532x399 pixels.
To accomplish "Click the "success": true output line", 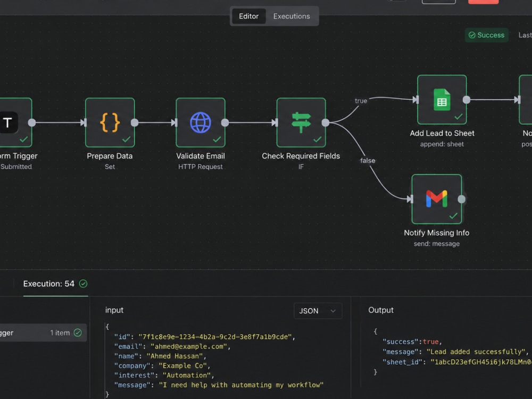I will coord(412,342).
